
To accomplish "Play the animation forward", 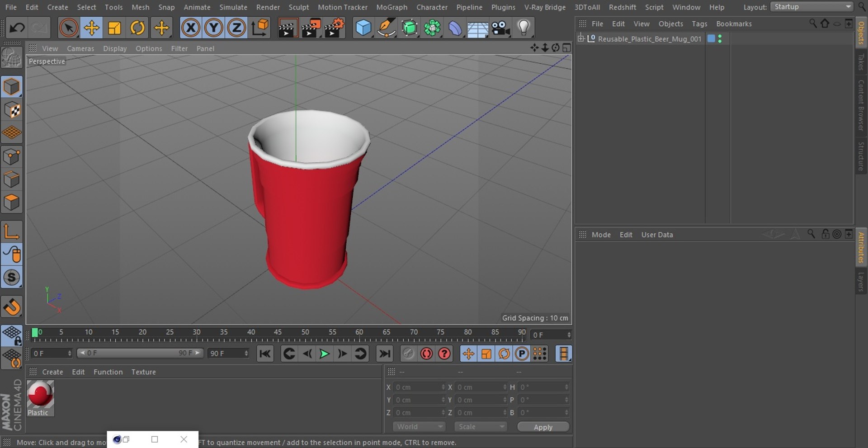I will click(x=324, y=354).
